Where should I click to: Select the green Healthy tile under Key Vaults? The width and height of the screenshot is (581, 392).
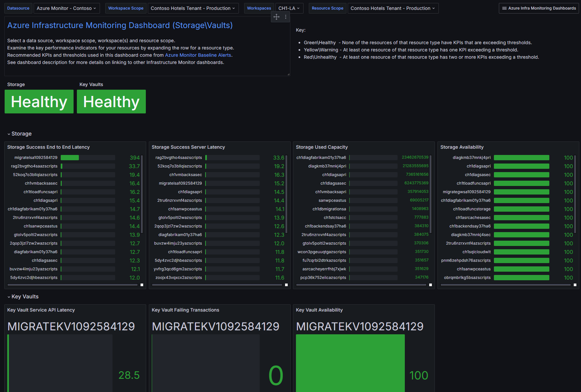(111, 102)
